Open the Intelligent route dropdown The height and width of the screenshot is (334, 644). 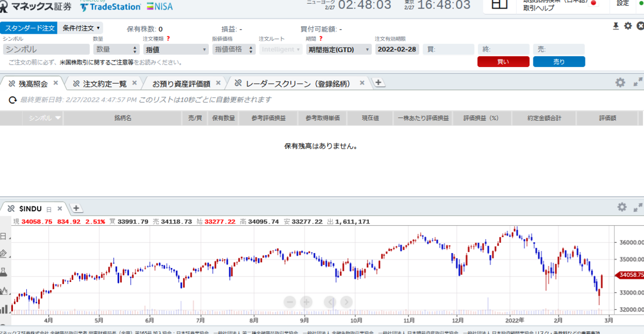[281, 49]
